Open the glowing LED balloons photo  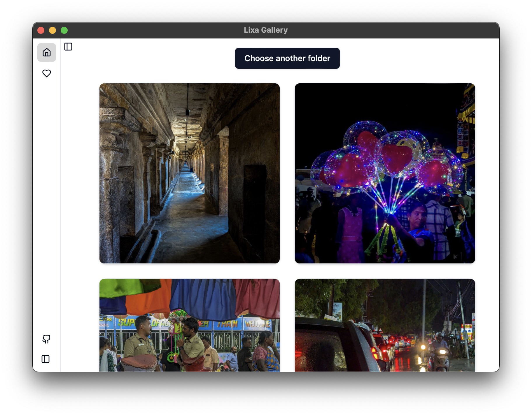tap(385, 173)
